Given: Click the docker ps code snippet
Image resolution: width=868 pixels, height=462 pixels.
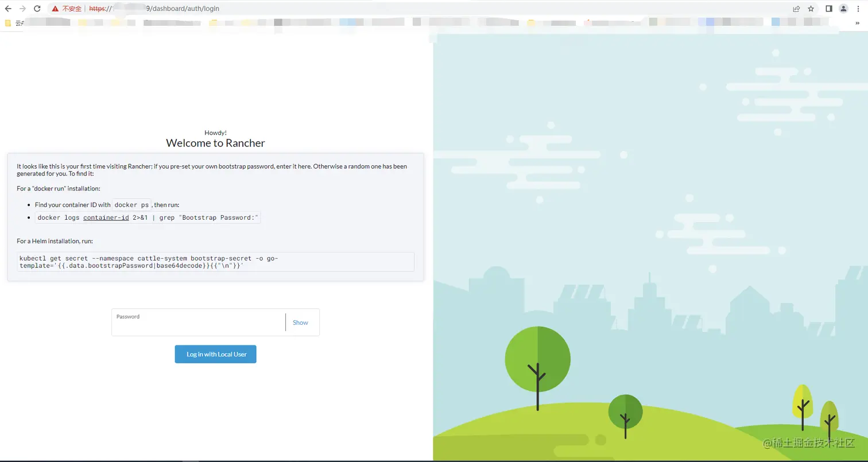Looking at the screenshot, I should pyautogui.click(x=132, y=205).
